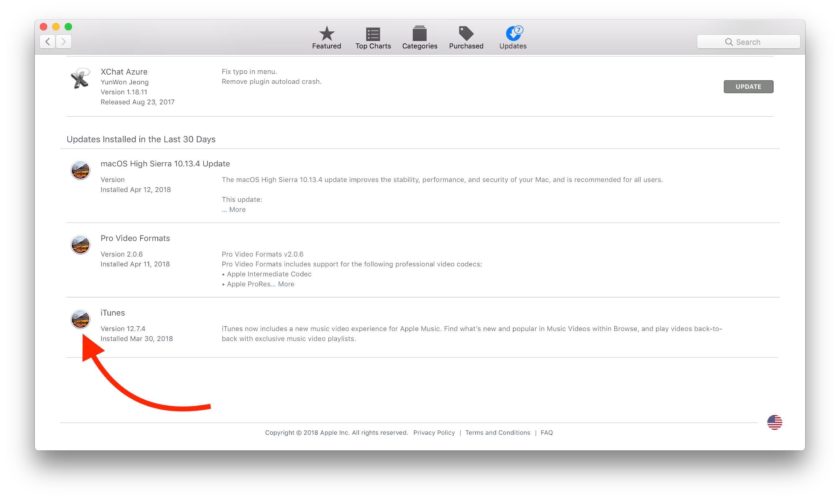Click the back navigation arrow
The image size is (840, 500).
click(48, 42)
